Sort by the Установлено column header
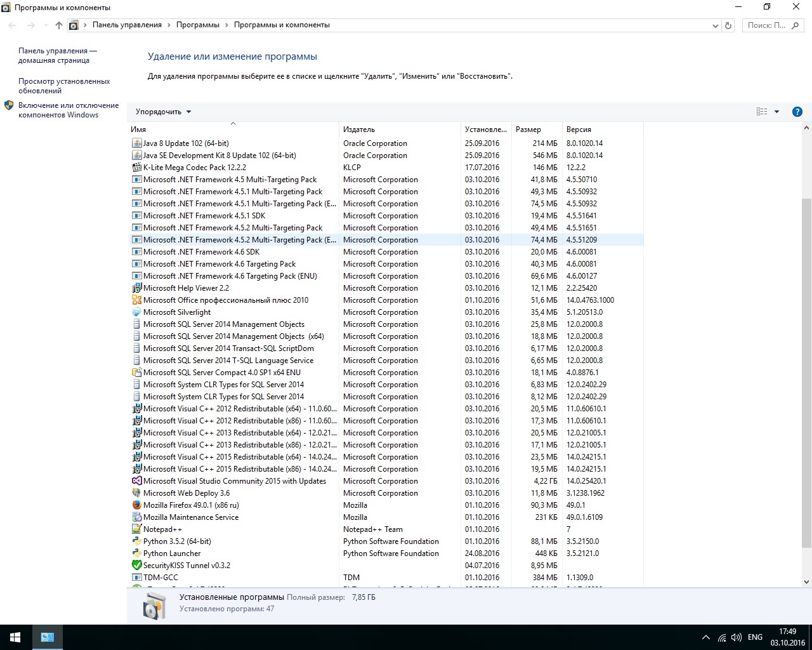 tap(486, 129)
